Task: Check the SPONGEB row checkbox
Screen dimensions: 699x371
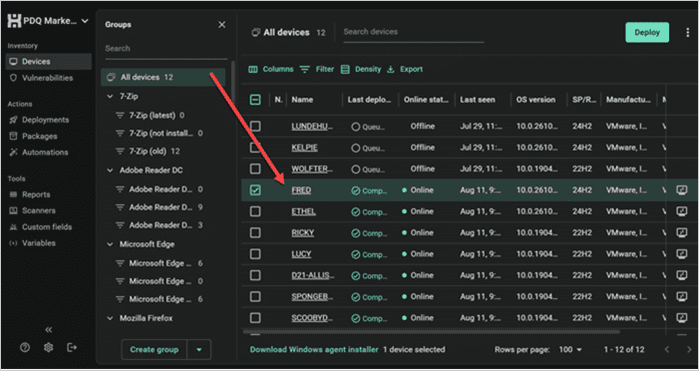Action: tap(255, 297)
